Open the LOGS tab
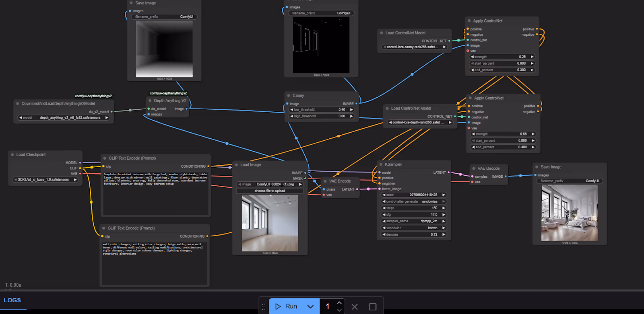 click(x=12, y=300)
